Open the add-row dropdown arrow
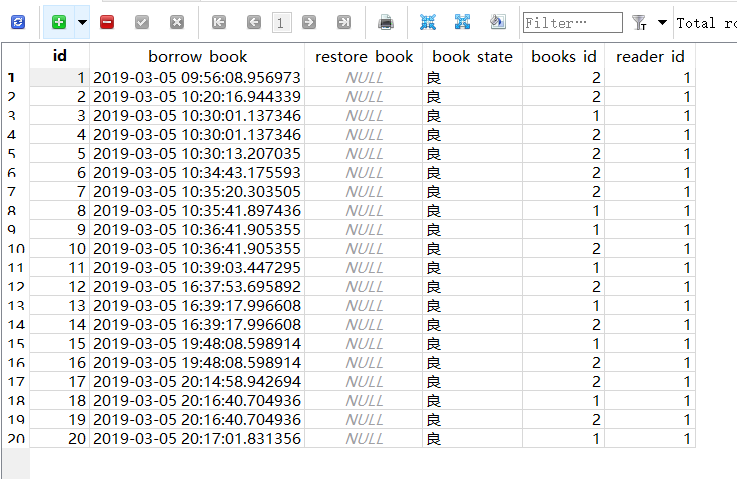 click(x=82, y=22)
